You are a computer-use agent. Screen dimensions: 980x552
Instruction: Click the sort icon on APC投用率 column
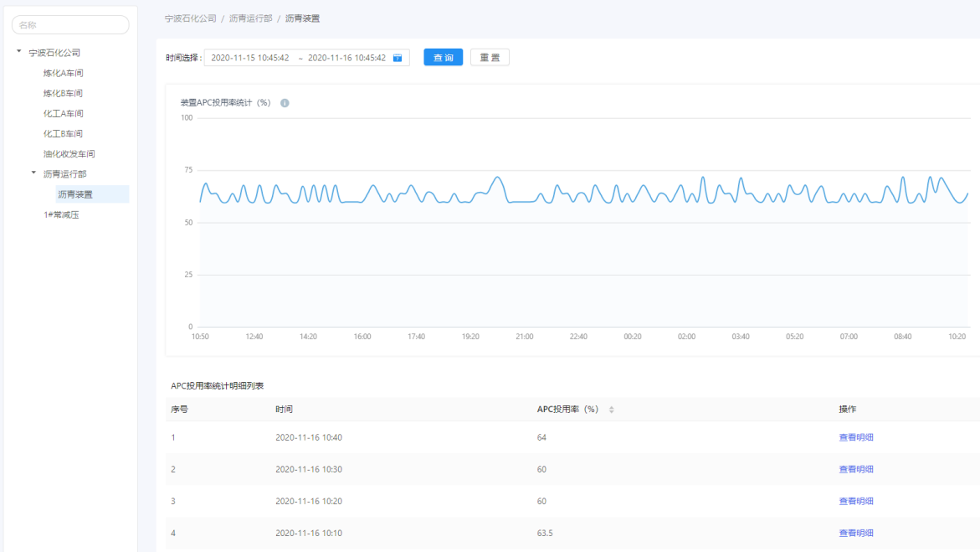pyautogui.click(x=611, y=410)
